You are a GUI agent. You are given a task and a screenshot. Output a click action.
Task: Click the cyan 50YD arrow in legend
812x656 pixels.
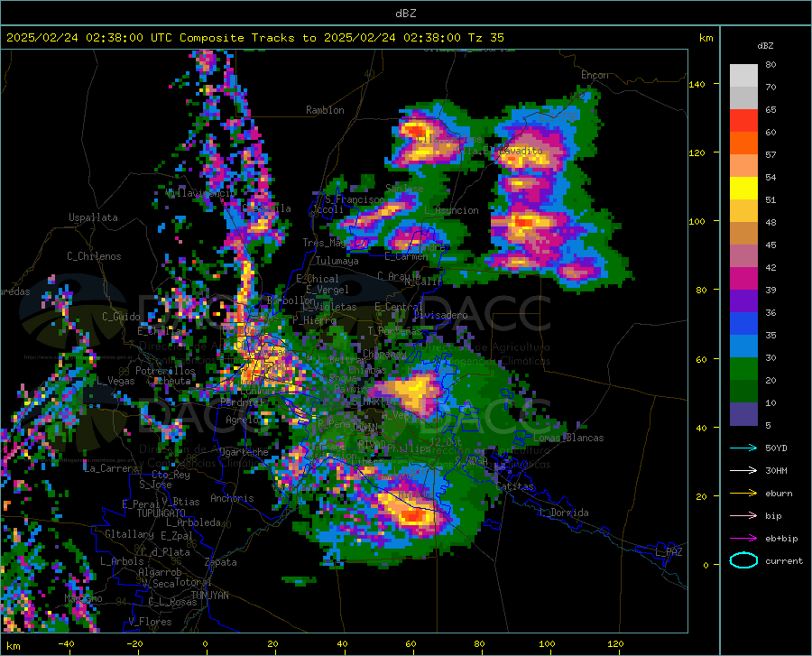743,448
